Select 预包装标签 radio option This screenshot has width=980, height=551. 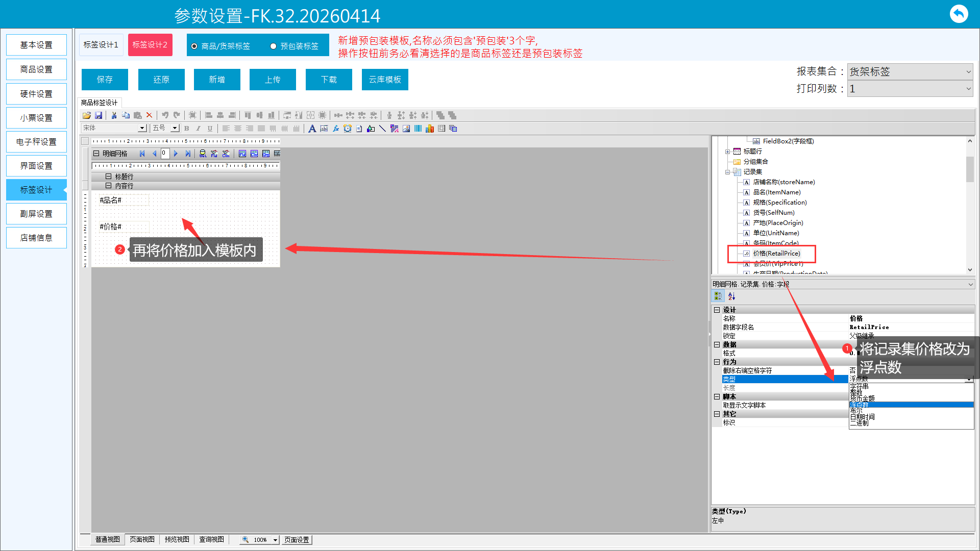tap(274, 46)
